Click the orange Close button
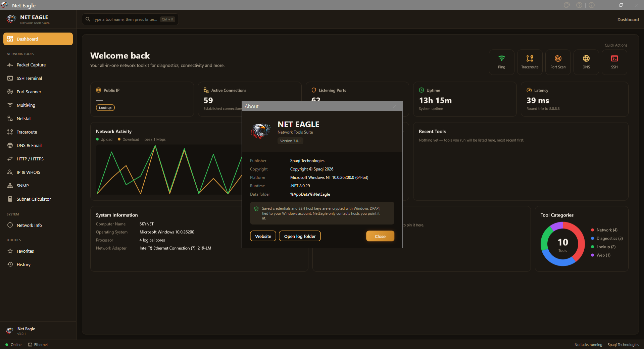This screenshot has height=349, width=644. pos(380,236)
